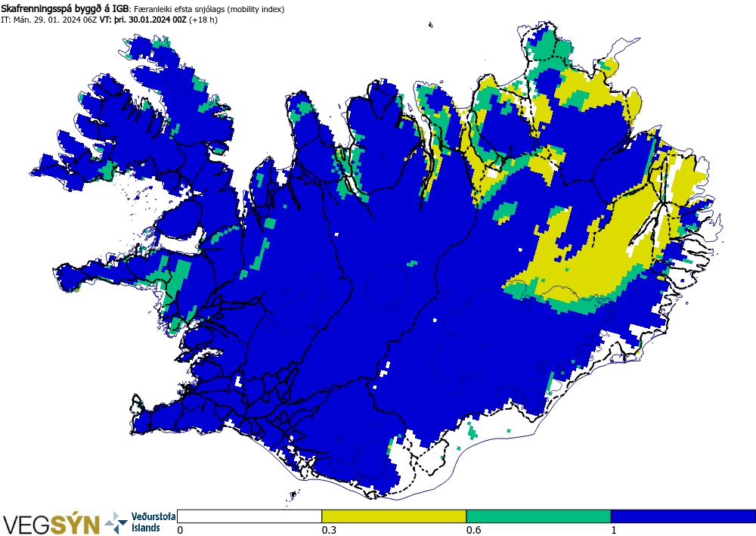This screenshot has height=536, width=756.
Task: Click the 'IT: Mán. 29. 01. 2024 06Z' text
Action: (49, 20)
